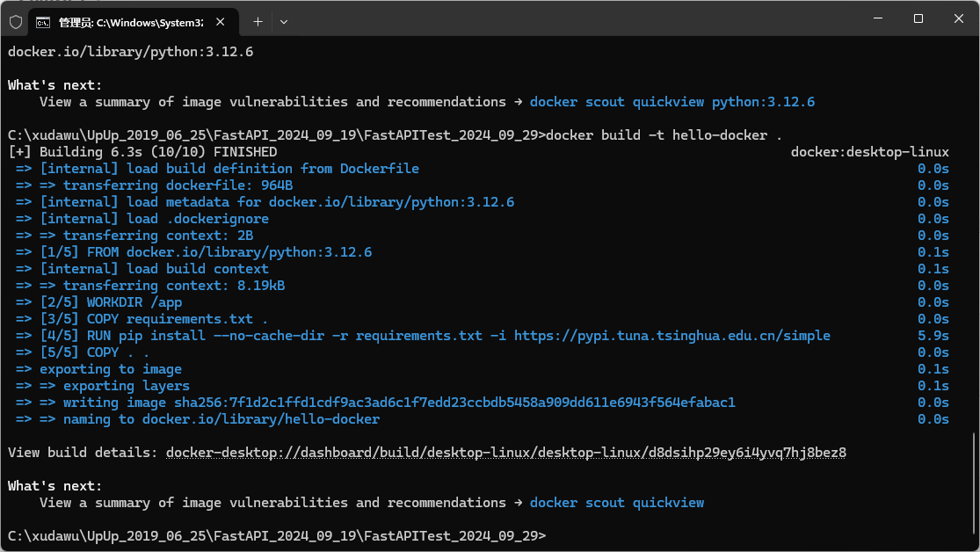Minimize the terminal window

pos(878,18)
